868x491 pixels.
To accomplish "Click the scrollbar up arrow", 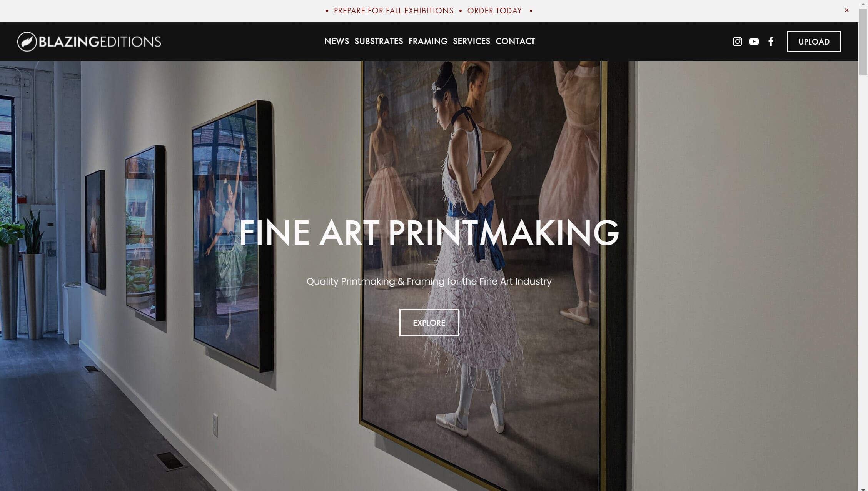I will click(863, 3).
